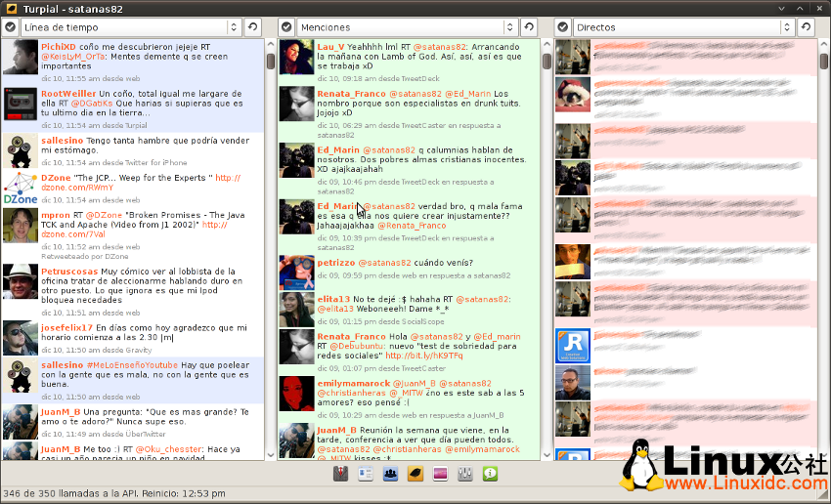Open the profile card icon

point(366,474)
